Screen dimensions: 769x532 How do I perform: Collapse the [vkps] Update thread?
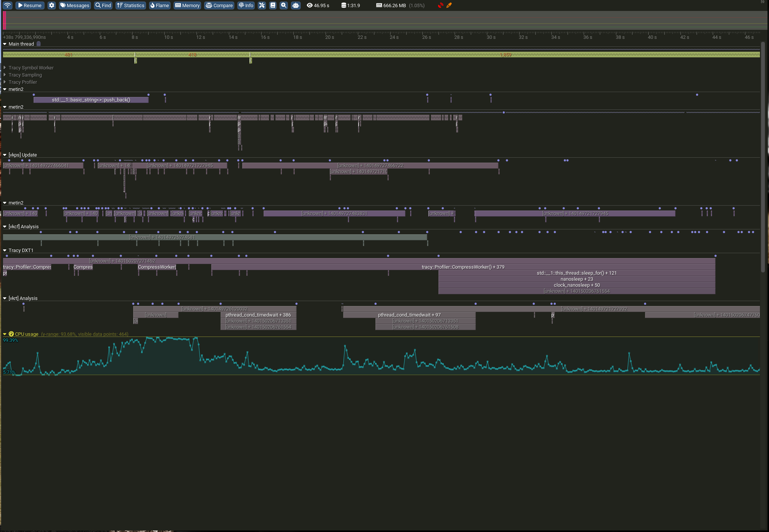(x=5, y=155)
